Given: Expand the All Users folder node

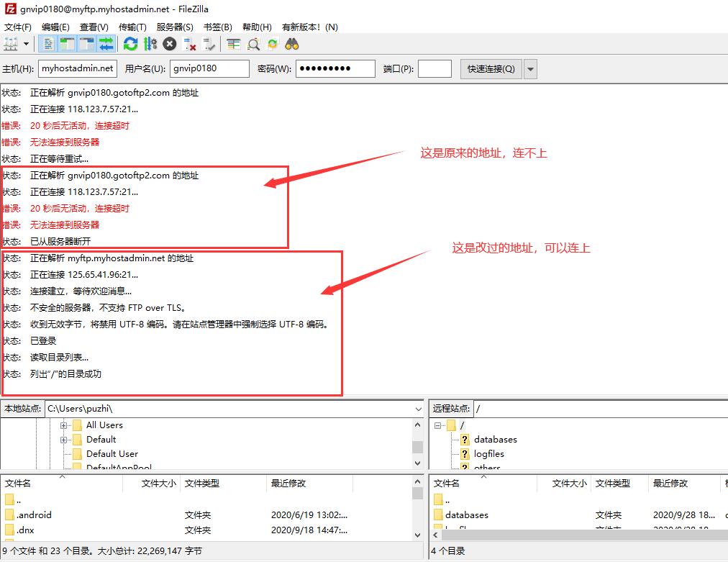Looking at the screenshot, I should (x=64, y=425).
